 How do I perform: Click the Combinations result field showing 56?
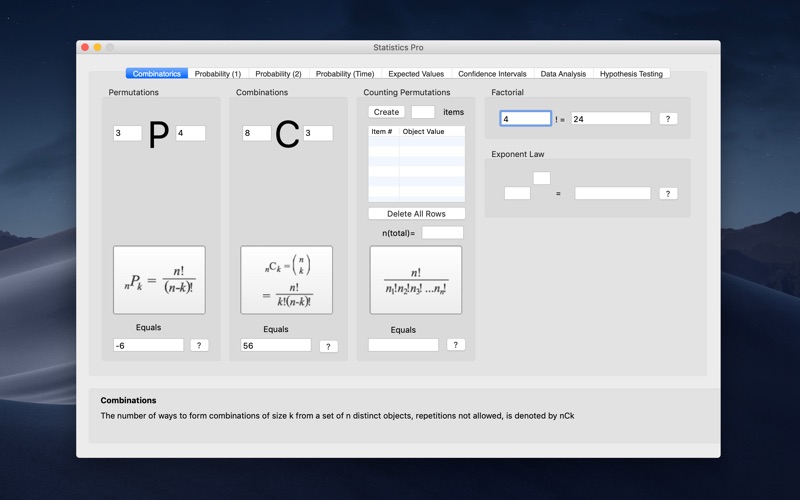276,345
